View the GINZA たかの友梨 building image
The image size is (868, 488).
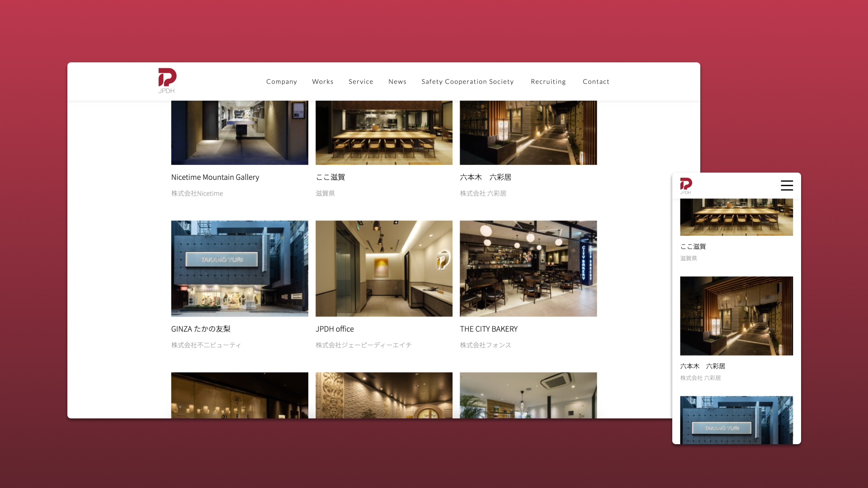click(239, 268)
